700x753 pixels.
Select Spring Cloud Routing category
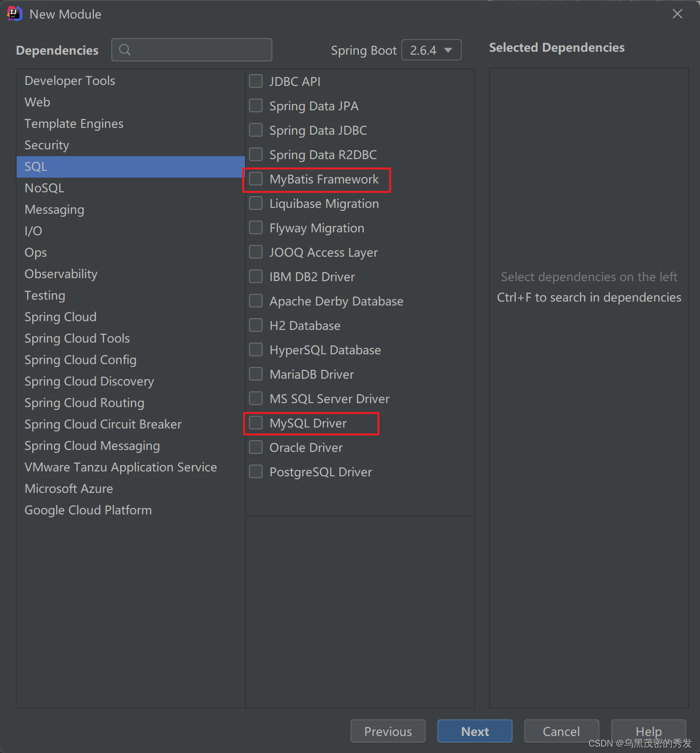[x=131, y=403]
